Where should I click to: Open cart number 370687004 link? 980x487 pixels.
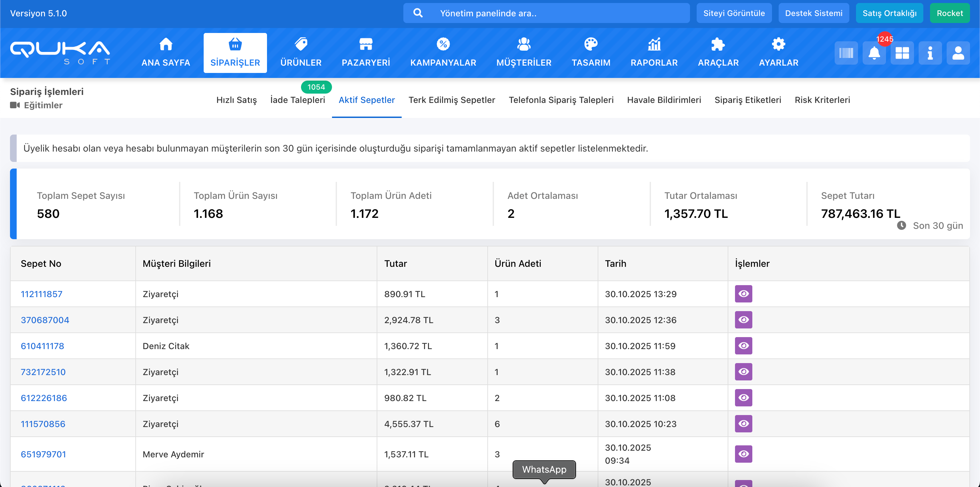pos(45,320)
